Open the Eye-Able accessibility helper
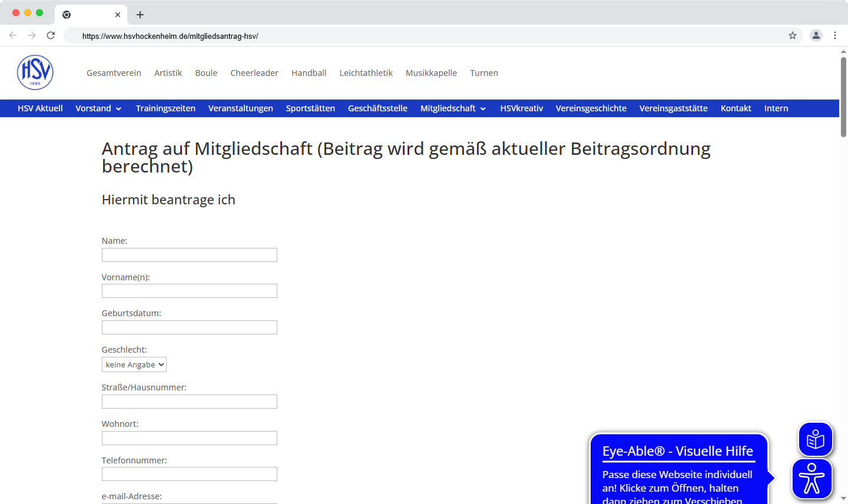This screenshot has width=848, height=504. (812, 479)
